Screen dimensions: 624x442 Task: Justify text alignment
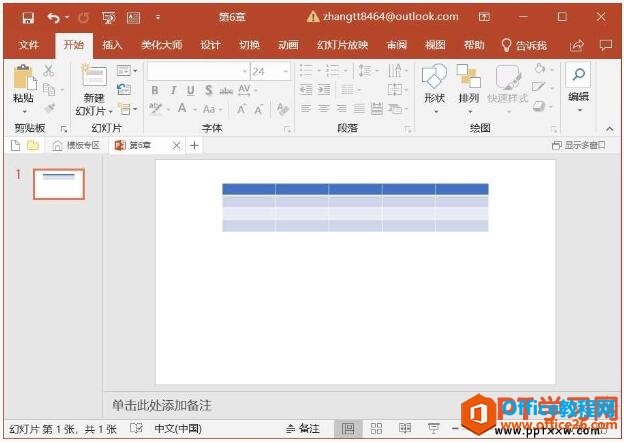coord(359,108)
